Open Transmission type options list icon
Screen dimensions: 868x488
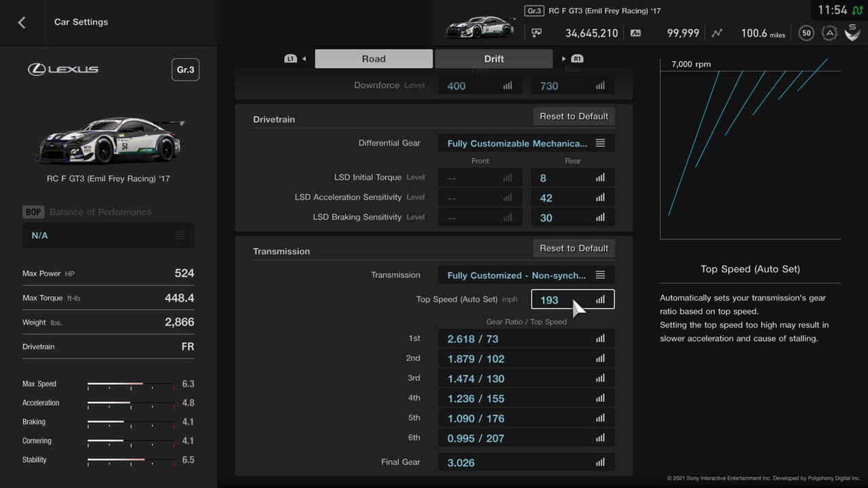(600, 275)
